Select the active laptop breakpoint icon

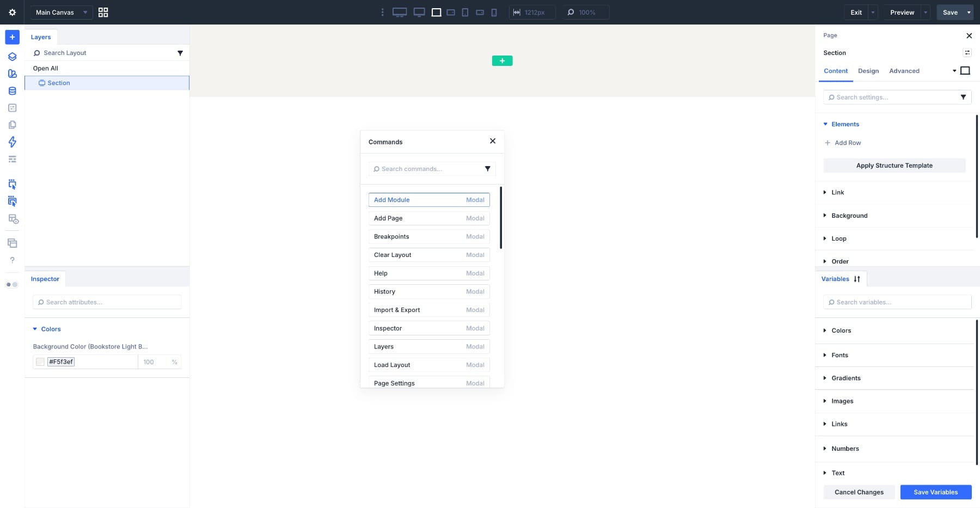point(436,12)
